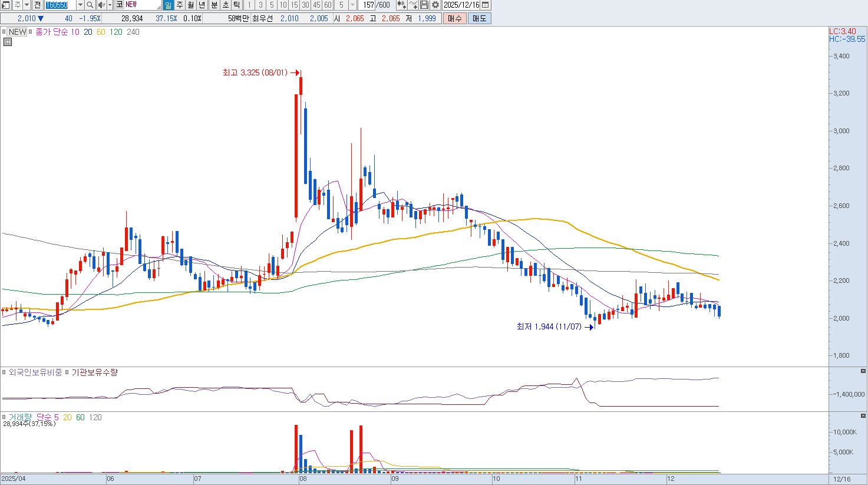Viewport: 868px width, 485px height.
Task: Click the grid table icon under NEW label
Action: [8, 42]
